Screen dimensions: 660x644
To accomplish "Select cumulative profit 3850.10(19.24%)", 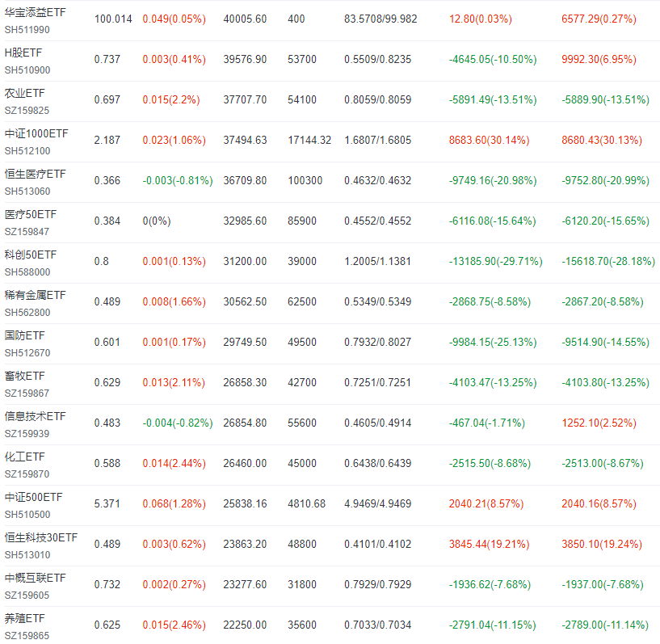I will pyautogui.click(x=602, y=545).
